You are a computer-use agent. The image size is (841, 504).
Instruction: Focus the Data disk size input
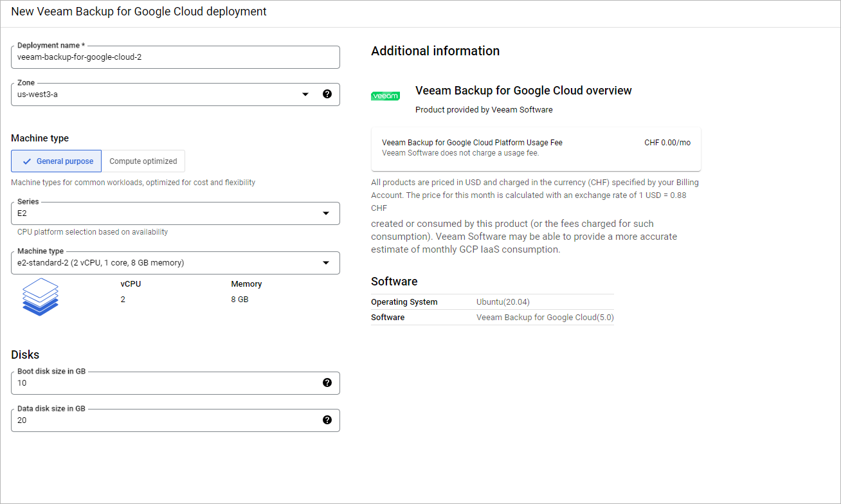click(176, 420)
